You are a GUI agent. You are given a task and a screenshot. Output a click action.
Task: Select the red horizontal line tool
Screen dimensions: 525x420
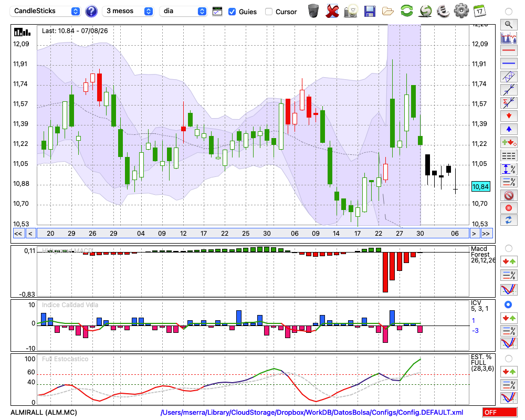[x=509, y=50]
